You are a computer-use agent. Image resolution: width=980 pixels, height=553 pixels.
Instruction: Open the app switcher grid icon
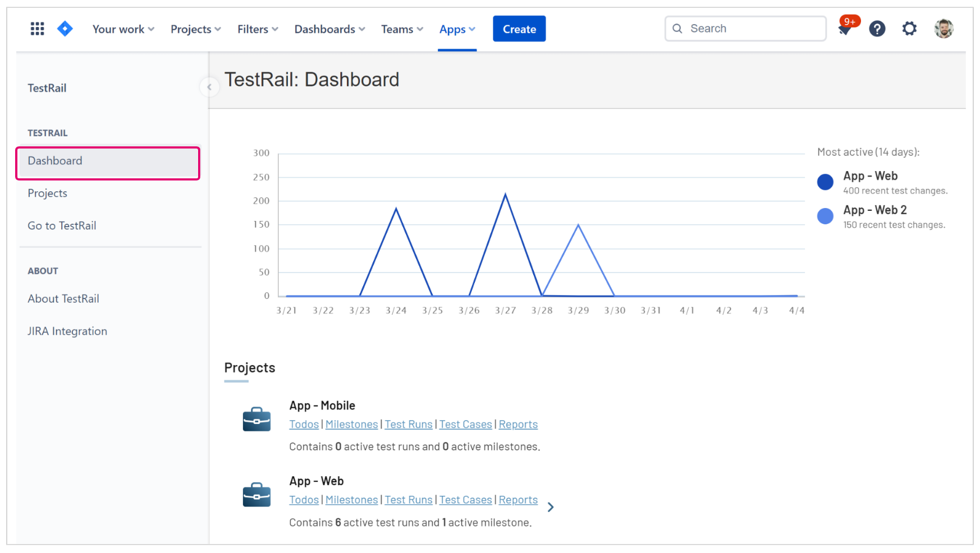coord(37,29)
